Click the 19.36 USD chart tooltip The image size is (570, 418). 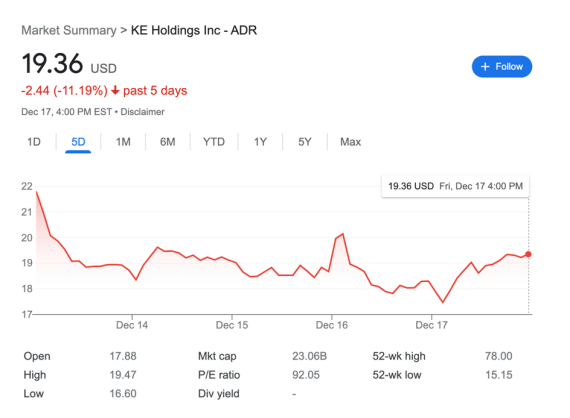[x=455, y=186]
